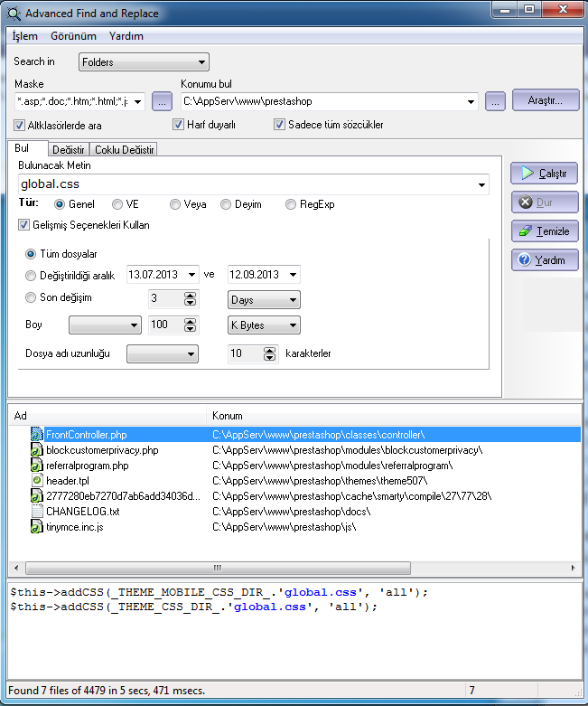The width and height of the screenshot is (588, 706).
Task: Click the Çalıştır run button
Action: pyautogui.click(x=544, y=174)
